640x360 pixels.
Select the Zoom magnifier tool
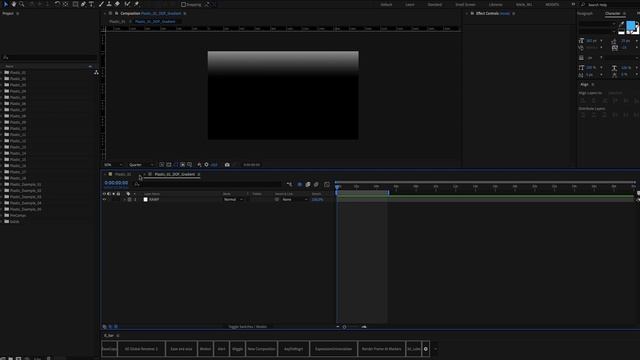22,4
